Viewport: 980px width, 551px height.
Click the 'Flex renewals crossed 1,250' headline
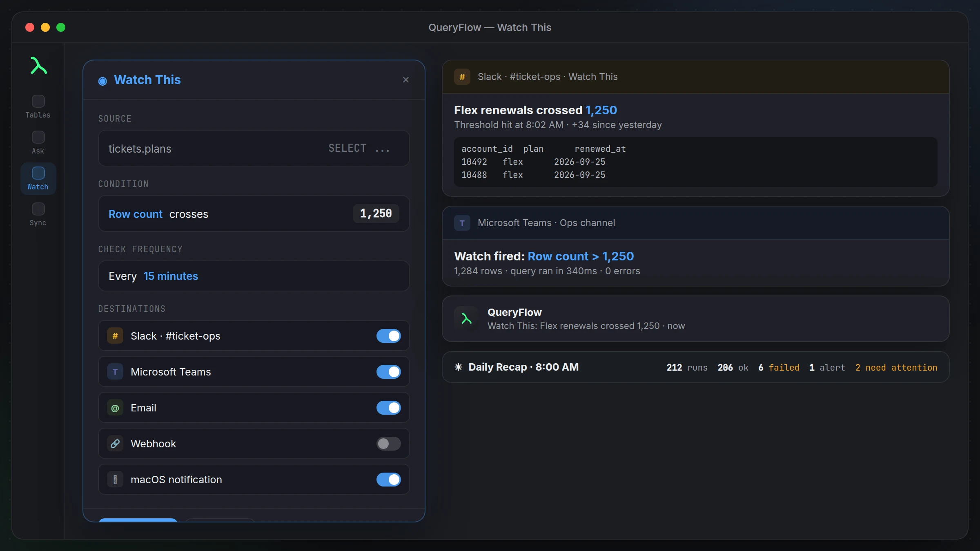tap(535, 110)
